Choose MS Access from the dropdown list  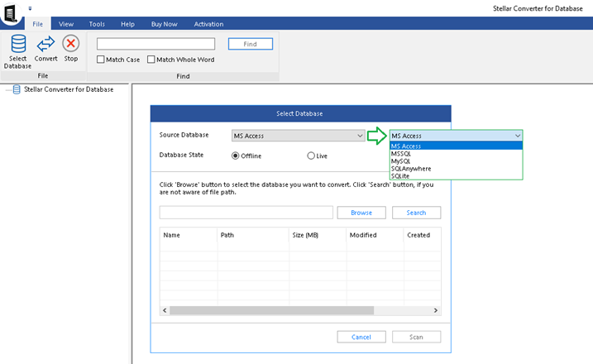point(456,146)
